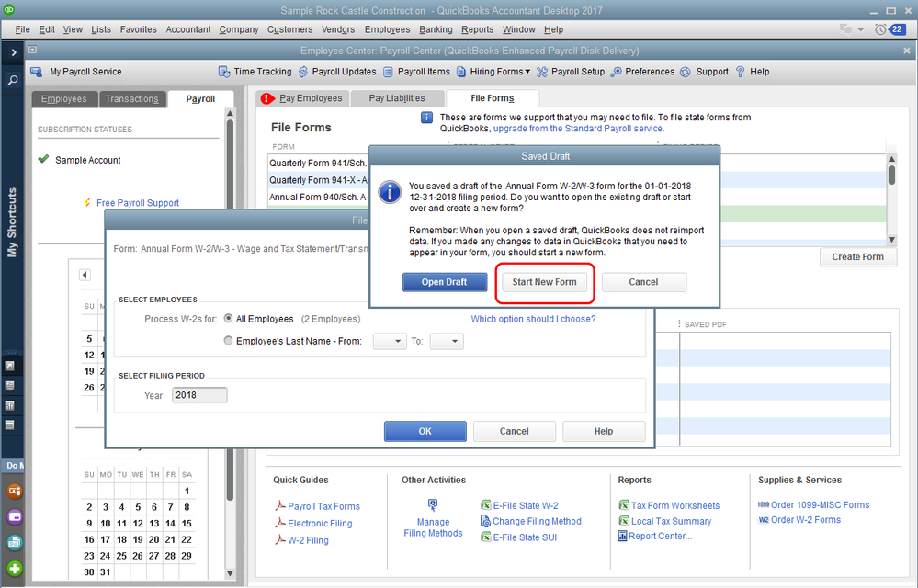Click the Year input field
Image resolution: width=918 pixels, height=588 pixels.
199,395
